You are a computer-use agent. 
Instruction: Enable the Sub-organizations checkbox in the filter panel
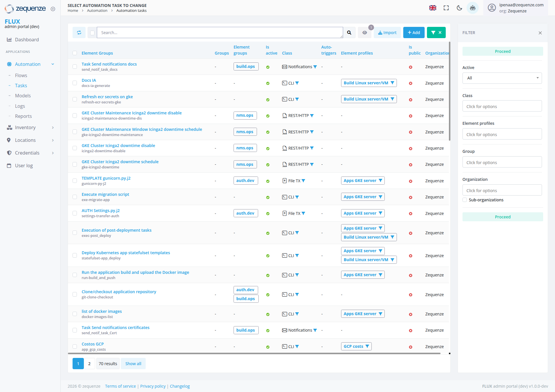(465, 200)
